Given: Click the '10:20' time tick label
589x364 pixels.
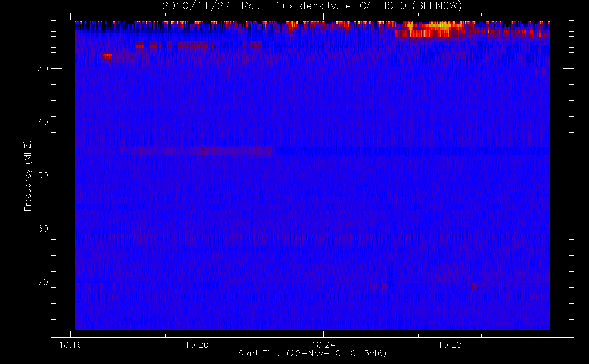Looking at the screenshot, I should click(197, 345).
